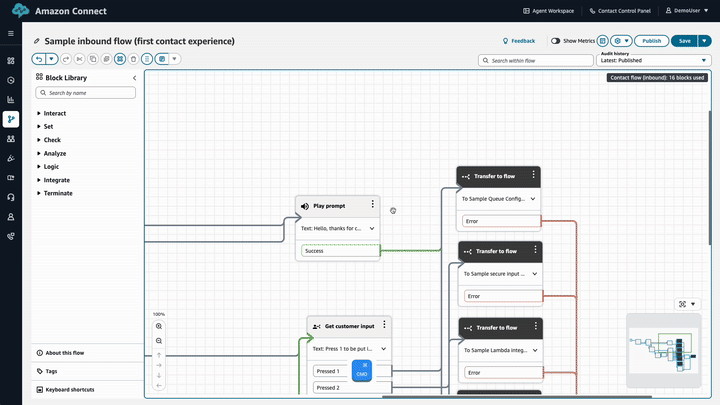
Task: Expand the Terminate block category
Action: [x=57, y=193]
